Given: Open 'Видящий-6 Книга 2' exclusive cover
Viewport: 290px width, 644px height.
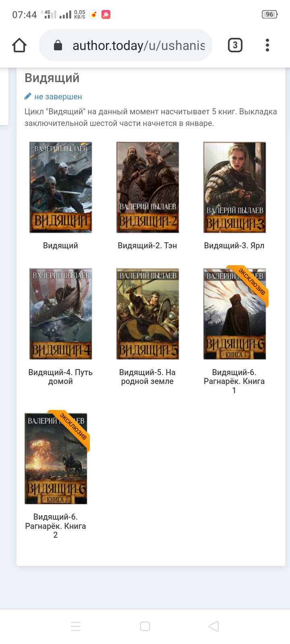Looking at the screenshot, I should pos(56,458).
